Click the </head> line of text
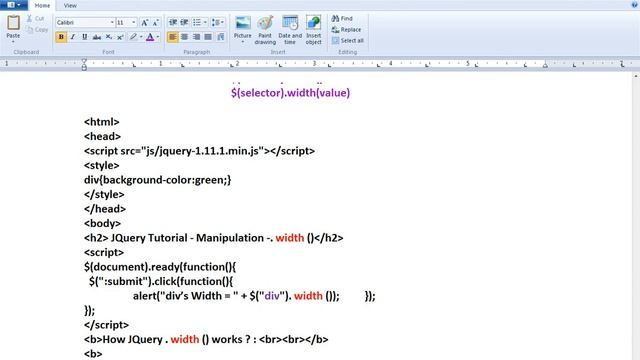 105,209
